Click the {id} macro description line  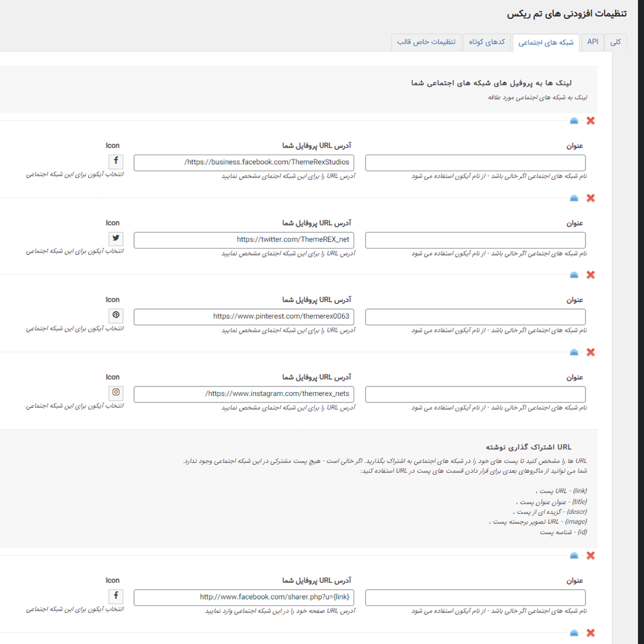click(563, 533)
